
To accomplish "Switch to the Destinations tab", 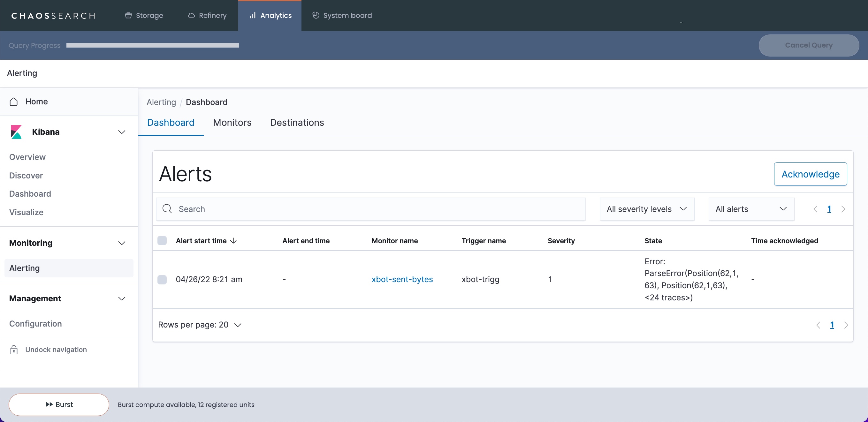I will pos(297,123).
